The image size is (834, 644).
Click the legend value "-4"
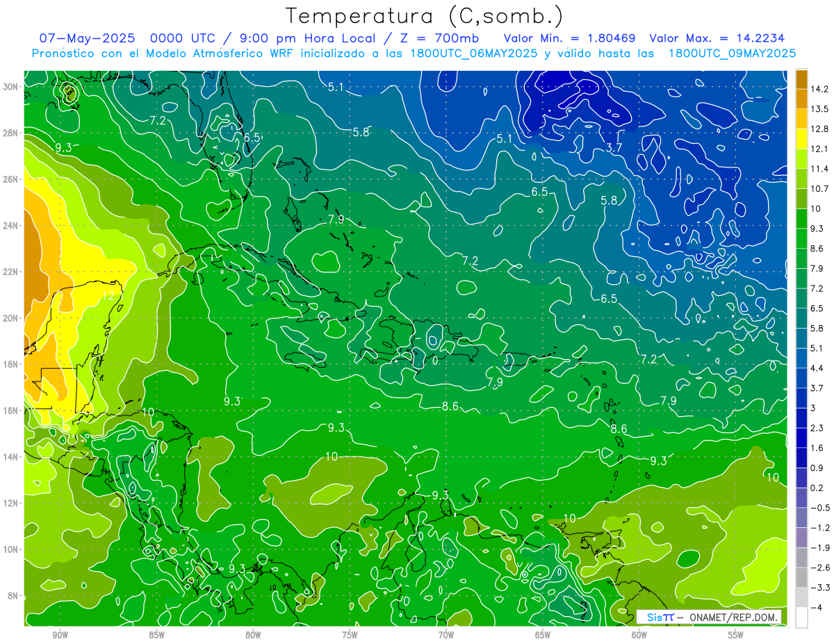tap(816, 607)
